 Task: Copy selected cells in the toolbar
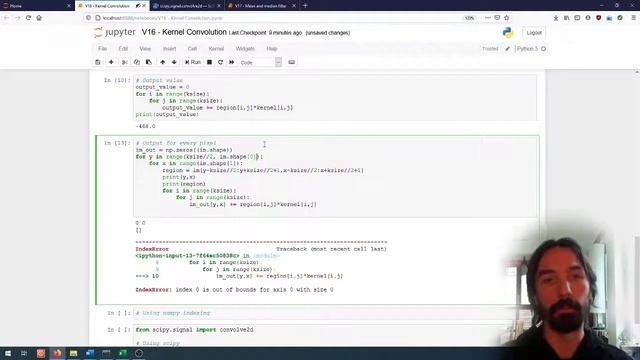[137, 62]
